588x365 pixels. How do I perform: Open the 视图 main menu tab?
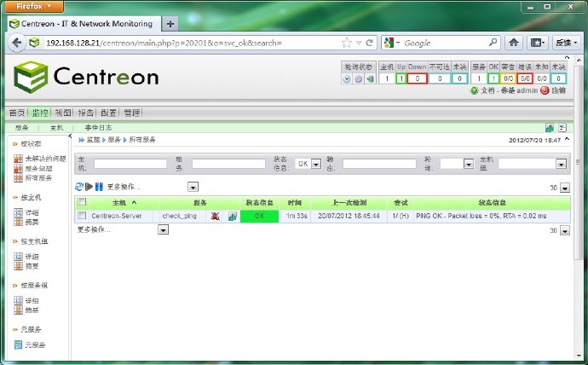click(62, 113)
